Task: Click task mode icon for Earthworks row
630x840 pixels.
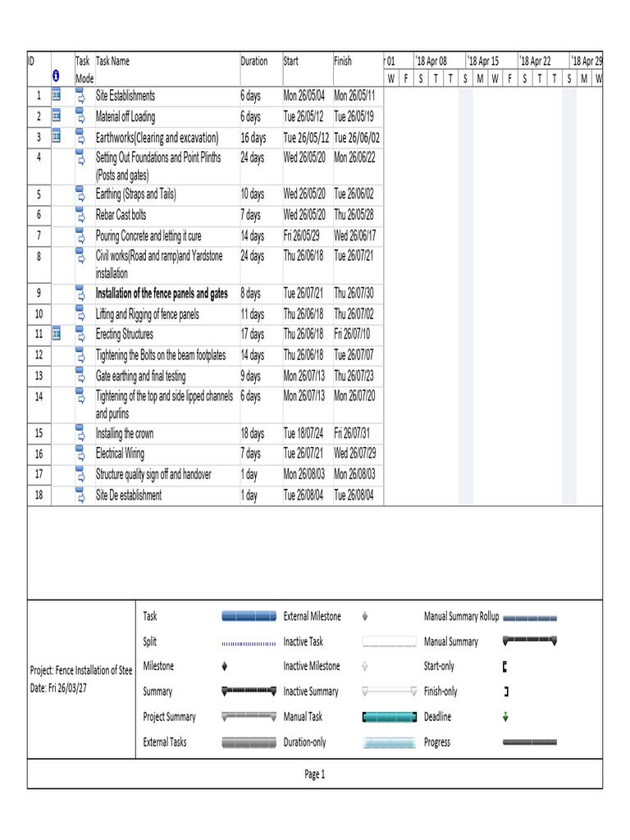Action: point(80,137)
